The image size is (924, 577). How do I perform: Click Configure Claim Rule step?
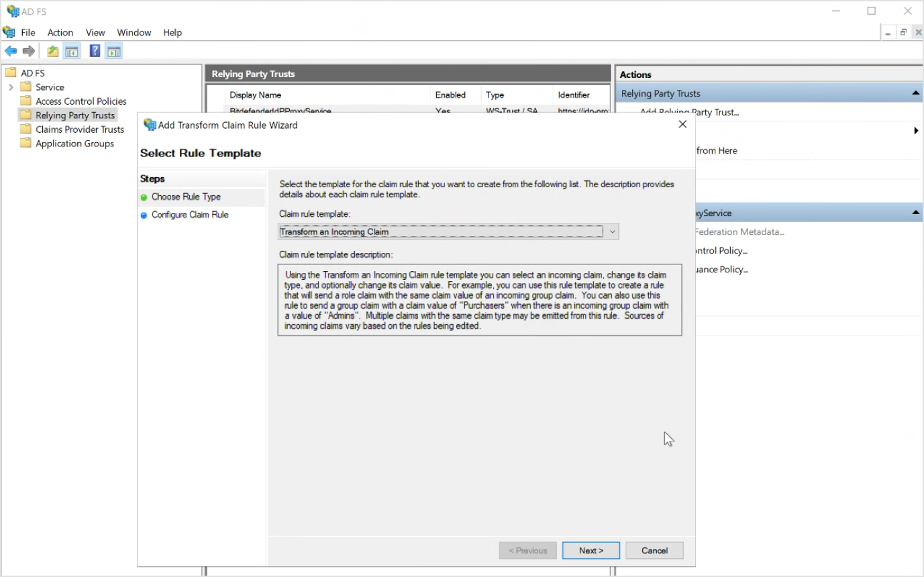pyautogui.click(x=190, y=215)
